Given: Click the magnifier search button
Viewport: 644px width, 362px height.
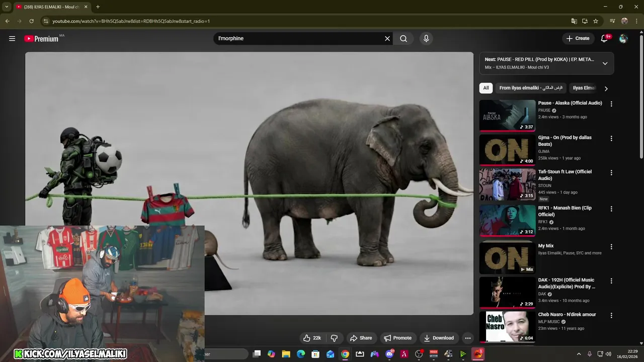Looking at the screenshot, I should pyautogui.click(x=404, y=38).
